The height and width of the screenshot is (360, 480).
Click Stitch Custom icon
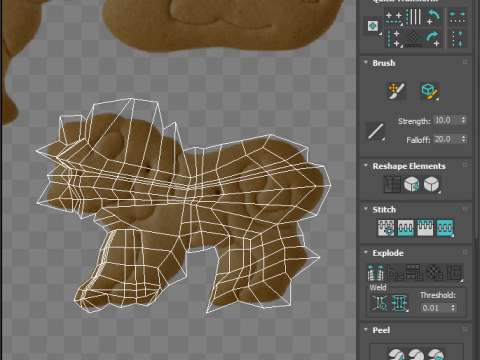pos(445,228)
